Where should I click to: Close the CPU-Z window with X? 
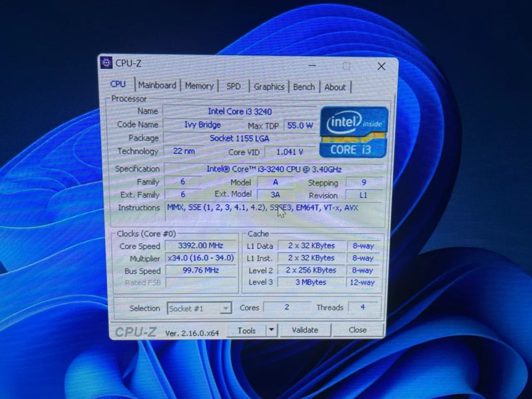[x=381, y=66]
